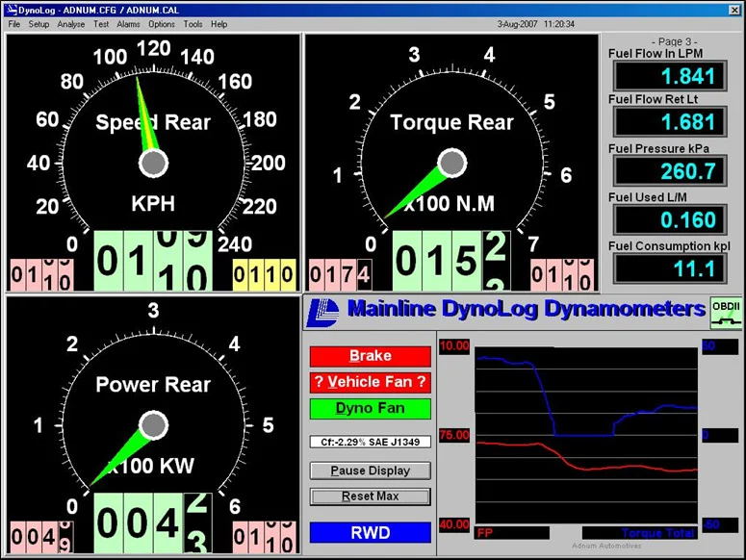Viewport: 746px width, 560px height.
Task: Click the DynoLog title bar icon
Action: 11,10
